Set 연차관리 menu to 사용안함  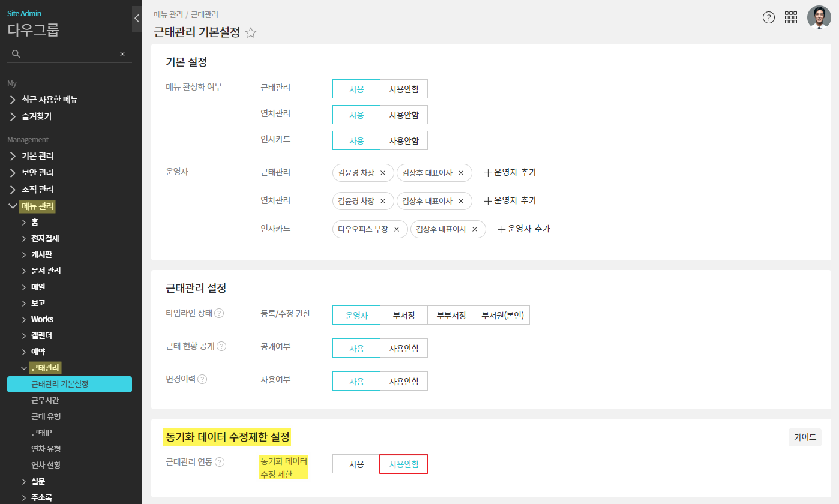coord(404,115)
